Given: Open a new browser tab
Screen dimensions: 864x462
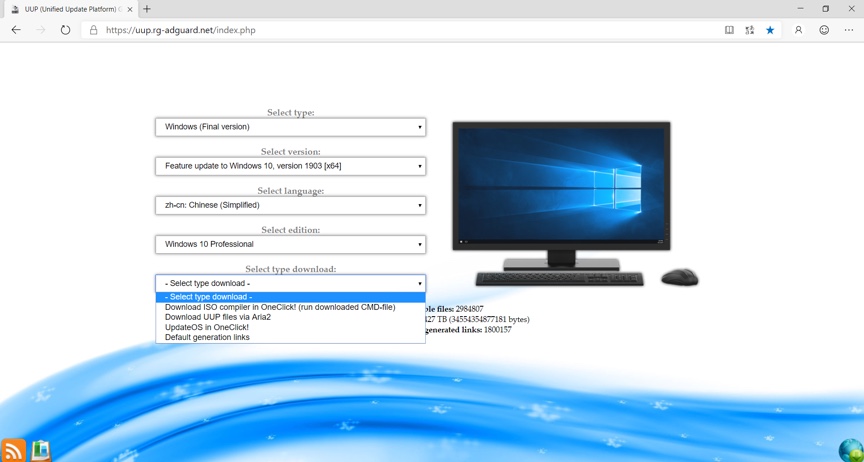Looking at the screenshot, I should coord(147,9).
